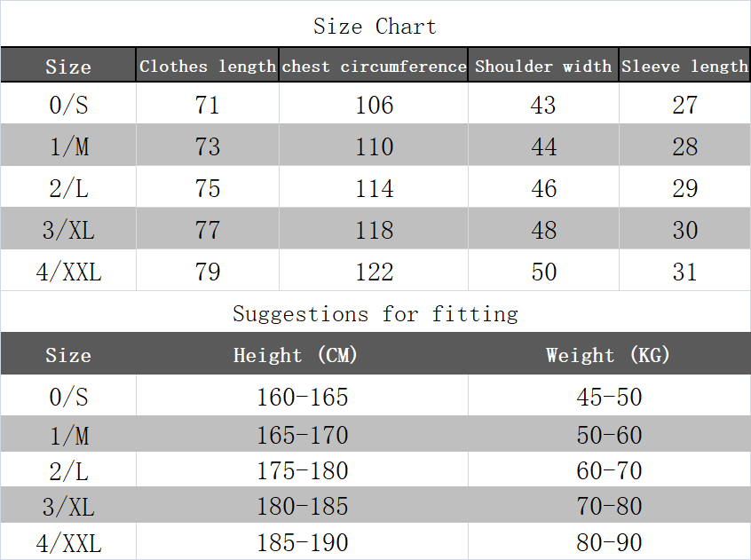Select the Clothes length column header
Screen dimensions: 751x560
208,65
